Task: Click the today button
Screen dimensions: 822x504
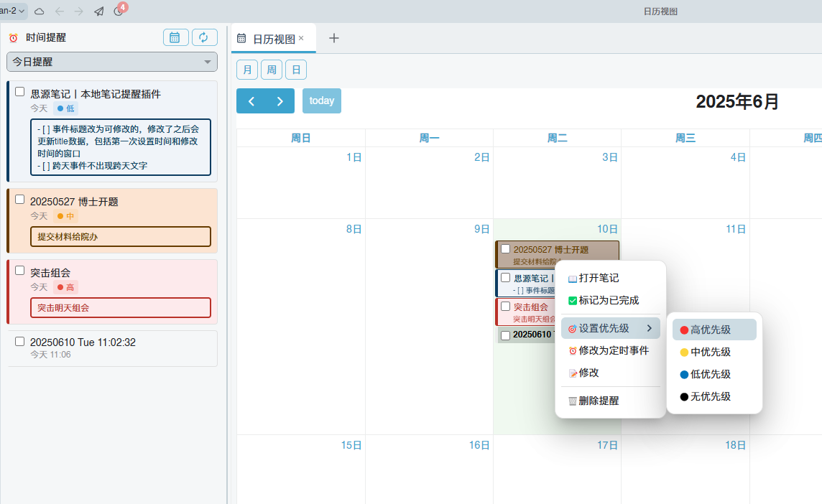Action: tap(322, 101)
